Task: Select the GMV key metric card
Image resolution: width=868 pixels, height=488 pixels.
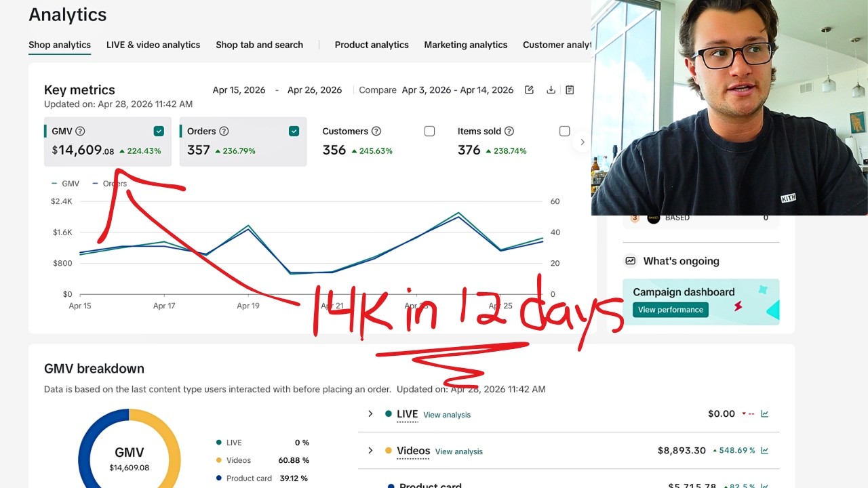Action: point(108,142)
